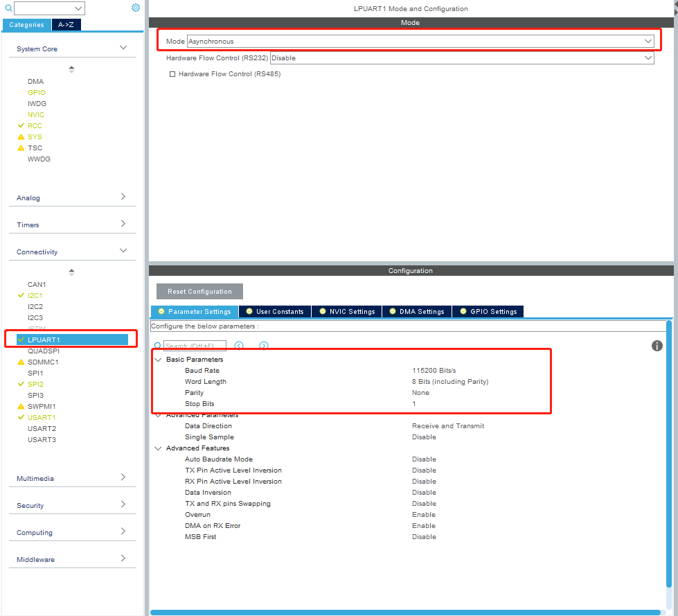Click the vertical scrollbar in configuration panel
The height and width of the screenshot is (616, 678).
click(670, 453)
